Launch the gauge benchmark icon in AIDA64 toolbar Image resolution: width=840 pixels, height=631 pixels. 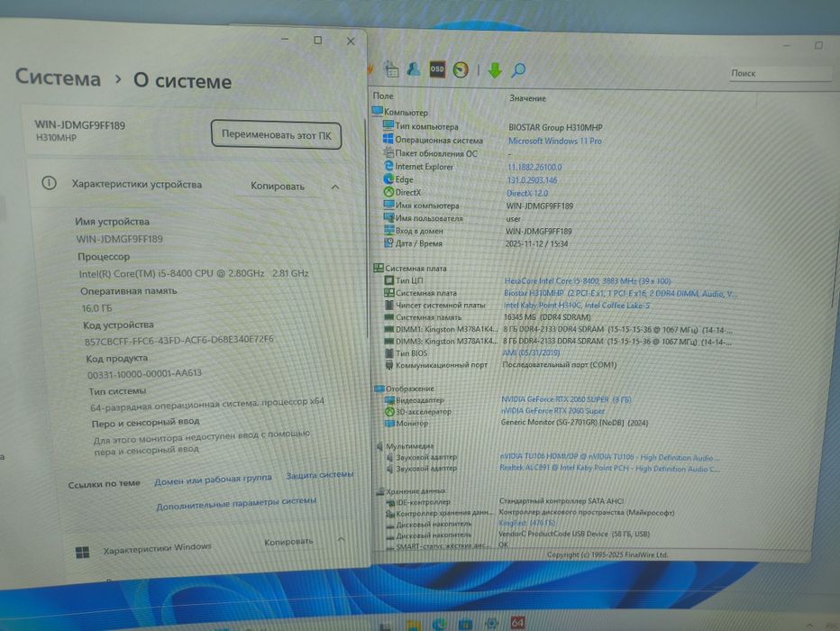click(x=461, y=69)
